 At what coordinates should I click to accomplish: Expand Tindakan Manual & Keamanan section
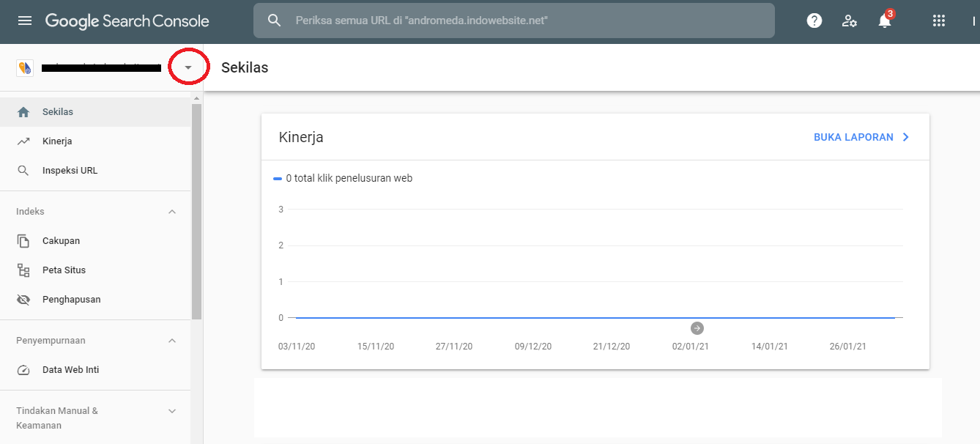(171, 410)
